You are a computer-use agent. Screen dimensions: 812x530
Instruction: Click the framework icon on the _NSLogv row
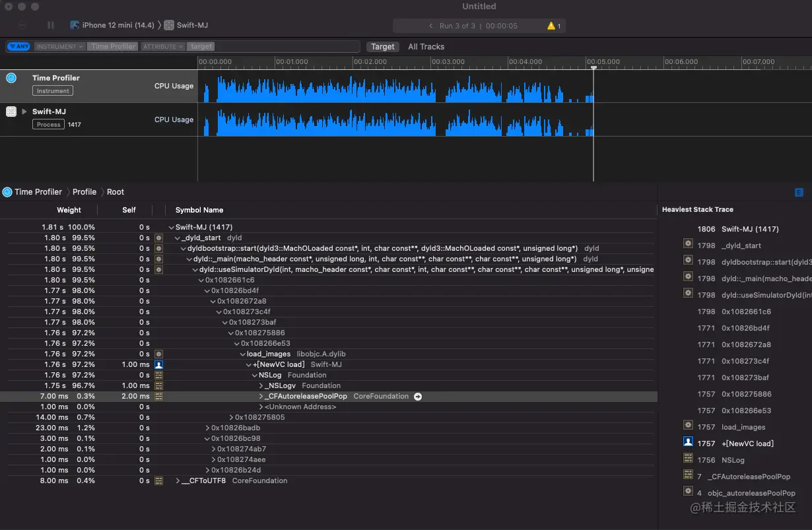tap(158, 385)
